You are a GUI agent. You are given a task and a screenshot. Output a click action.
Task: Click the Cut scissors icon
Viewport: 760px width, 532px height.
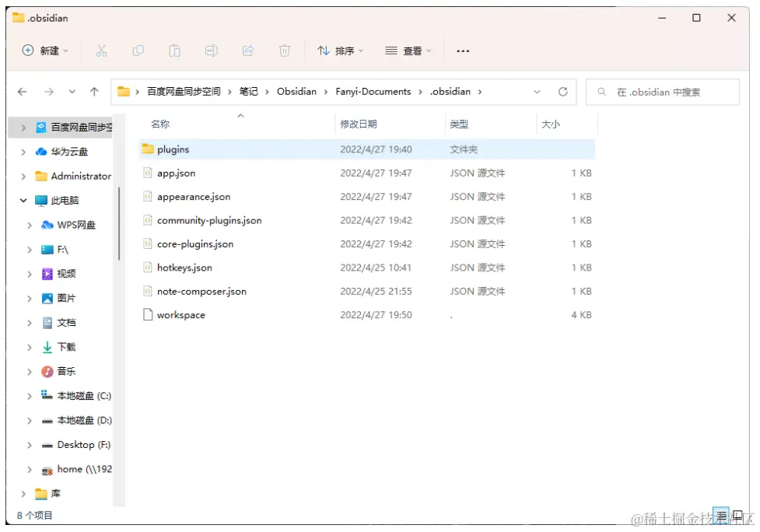point(101,51)
